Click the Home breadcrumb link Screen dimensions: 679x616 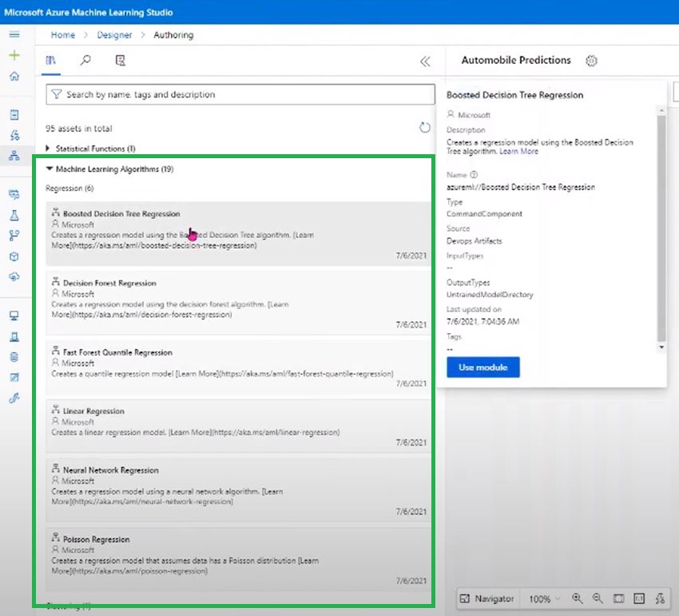tap(63, 35)
